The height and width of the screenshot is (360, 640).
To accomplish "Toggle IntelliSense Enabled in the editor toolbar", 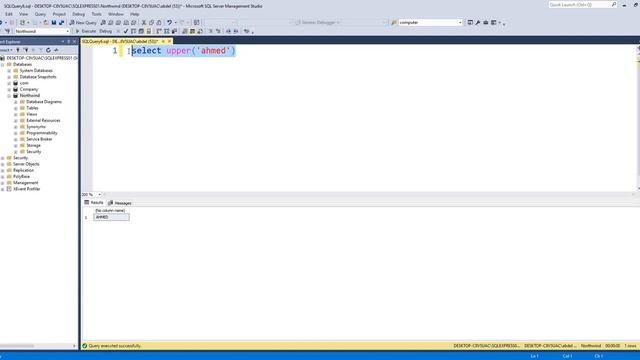I will [149, 31].
